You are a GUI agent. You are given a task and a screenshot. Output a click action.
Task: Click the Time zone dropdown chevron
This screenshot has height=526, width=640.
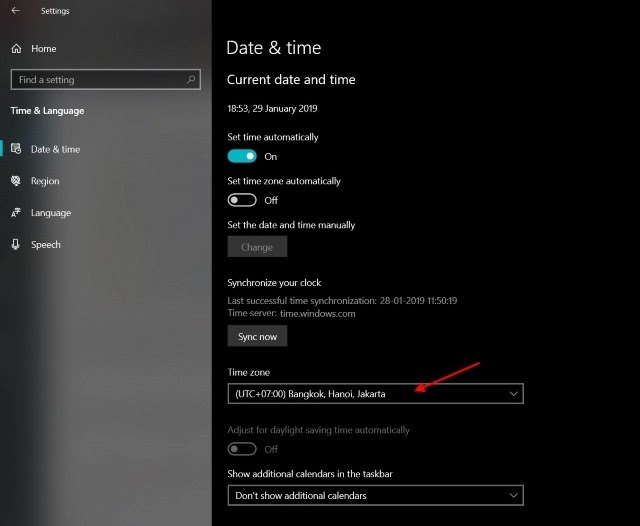(513, 394)
